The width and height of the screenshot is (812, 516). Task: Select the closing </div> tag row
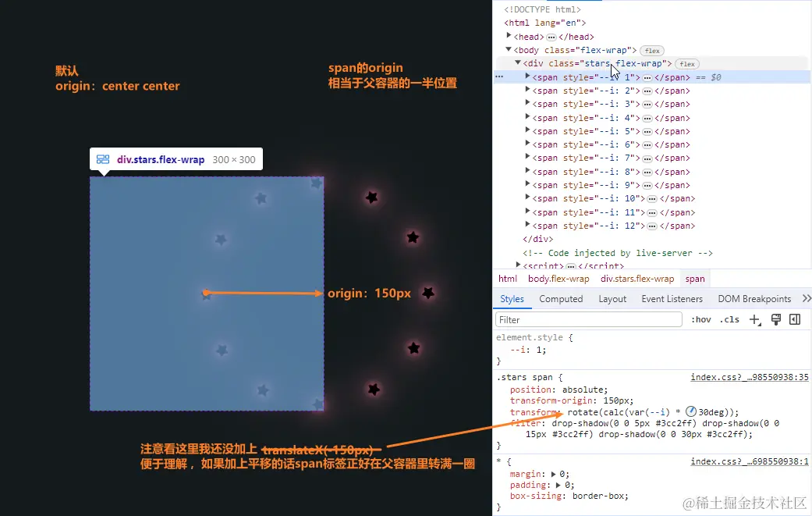pyautogui.click(x=538, y=240)
